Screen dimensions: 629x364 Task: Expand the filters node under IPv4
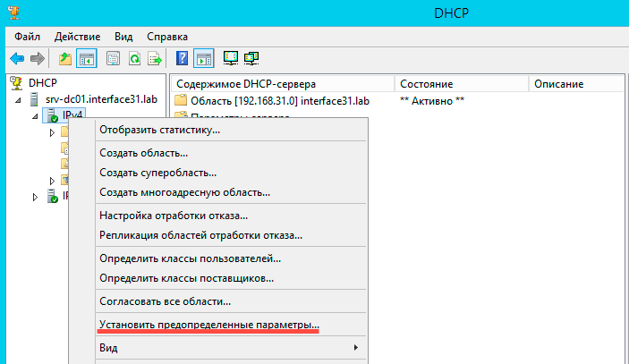[x=52, y=181]
